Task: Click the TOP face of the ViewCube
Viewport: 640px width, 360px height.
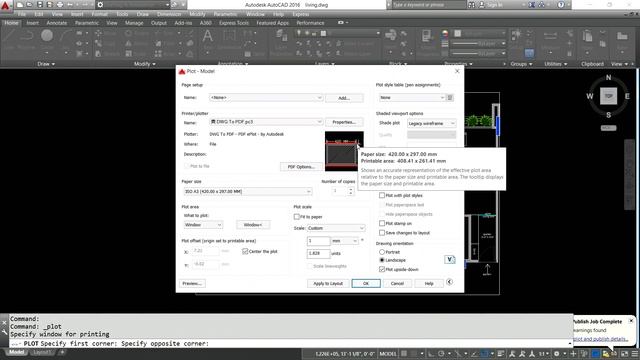Action: (x=608, y=96)
